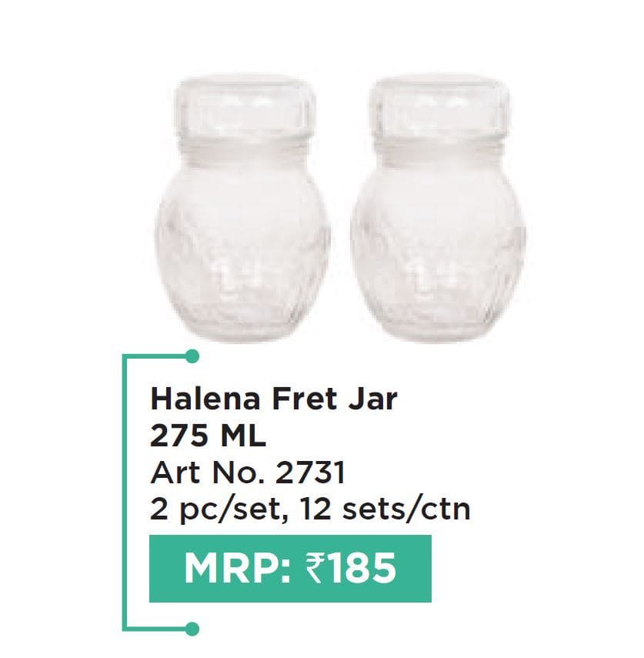This screenshot has width=644, height=658.
Task: Click the left glass jar image
Action: click(242, 209)
